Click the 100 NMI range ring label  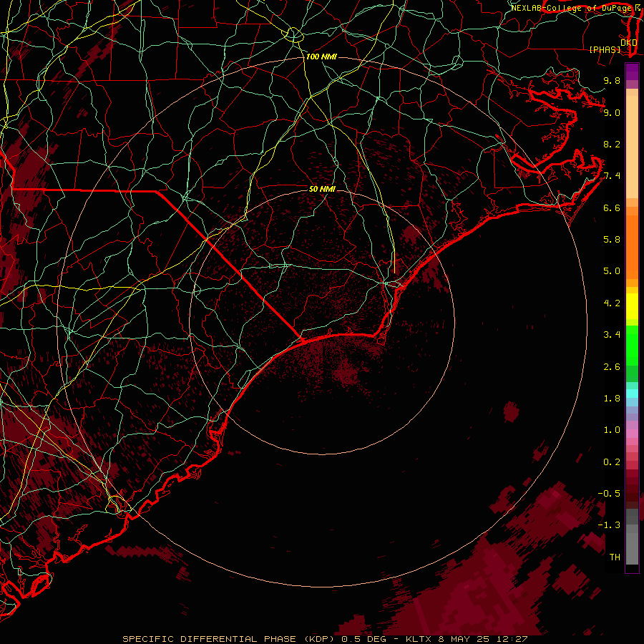point(321,57)
